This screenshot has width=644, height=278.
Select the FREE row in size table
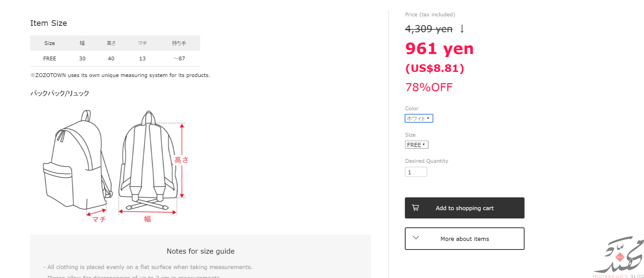click(50, 59)
